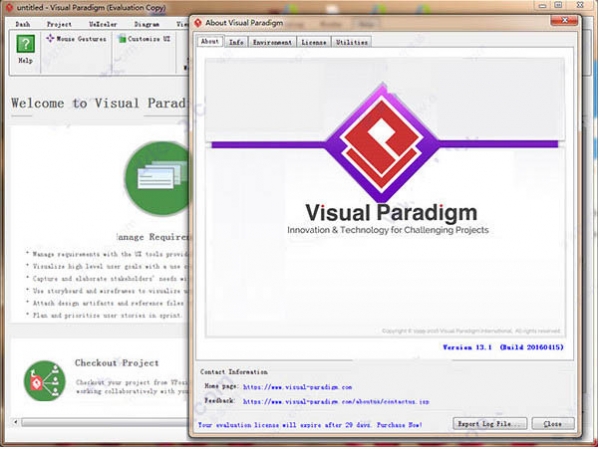The height and width of the screenshot is (449, 600).
Task: Switch to the Info tab
Action: pyautogui.click(x=236, y=42)
